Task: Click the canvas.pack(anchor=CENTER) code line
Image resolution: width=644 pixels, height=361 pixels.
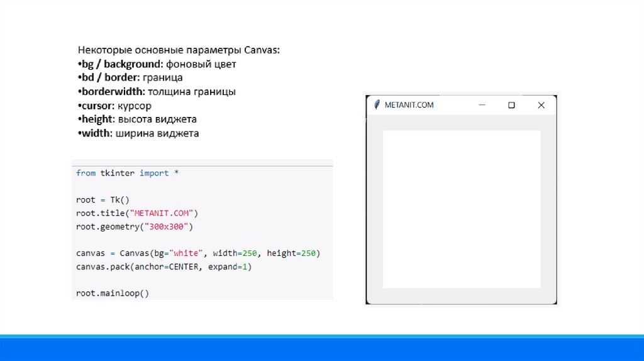Action: [164, 267]
